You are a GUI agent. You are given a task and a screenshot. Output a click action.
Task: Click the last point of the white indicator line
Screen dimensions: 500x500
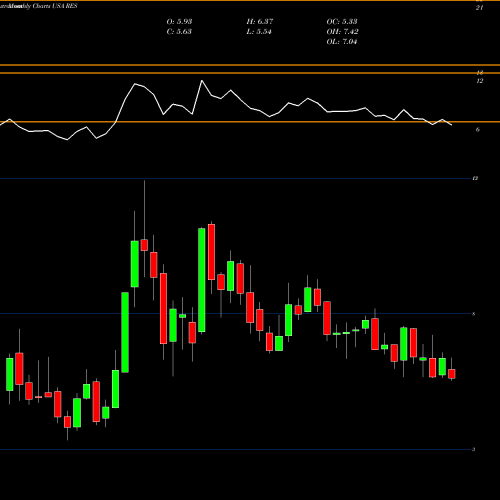point(452,125)
